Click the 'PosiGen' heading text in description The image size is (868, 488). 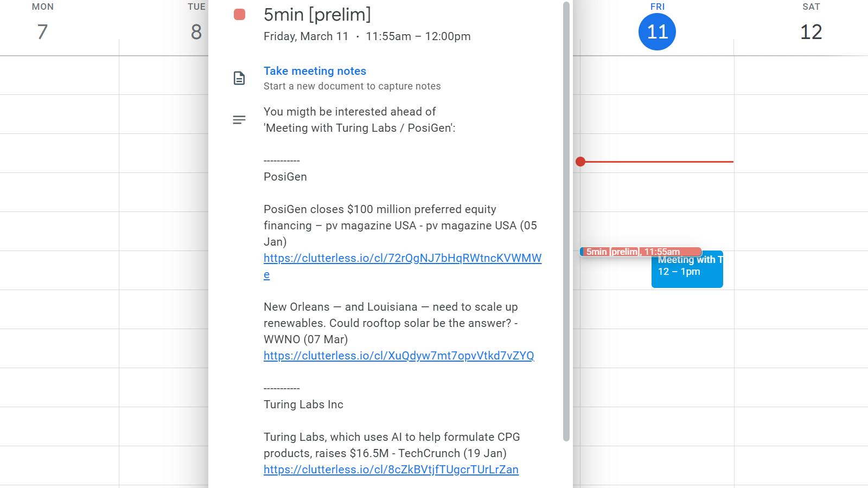[x=285, y=177]
